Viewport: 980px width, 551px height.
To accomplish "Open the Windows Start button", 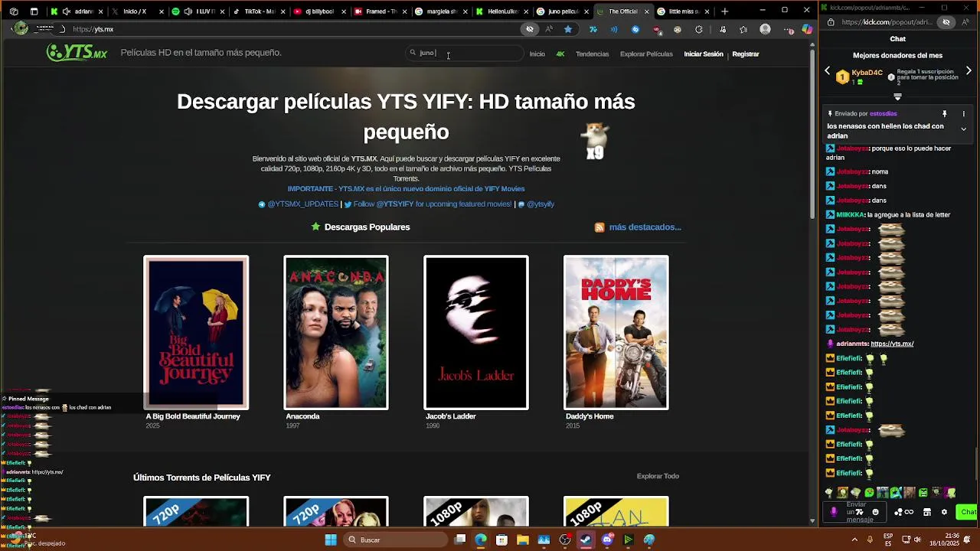I will click(x=331, y=540).
